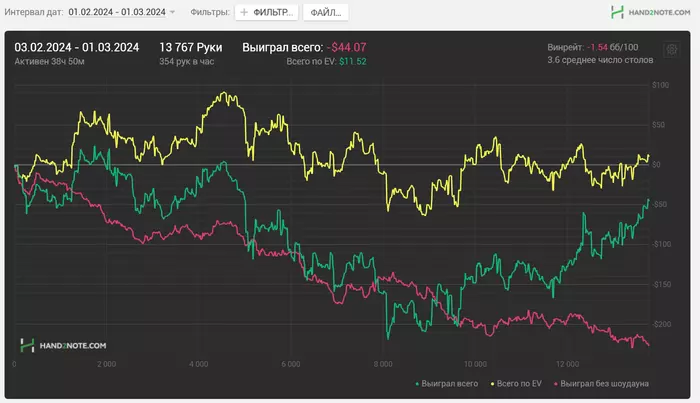Viewport: 700px width, 403px height.
Task: Click the Выиграл всего -$44.07 total
Action: pyautogui.click(x=304, y=47)
